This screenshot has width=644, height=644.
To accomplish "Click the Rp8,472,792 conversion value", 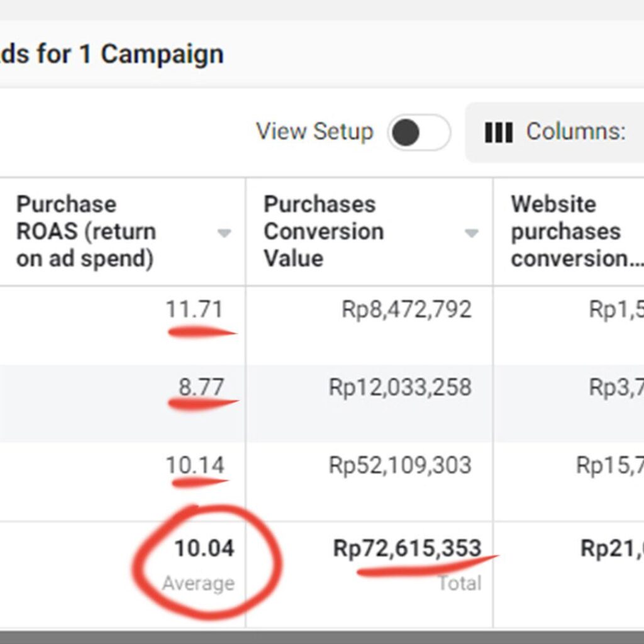I will click(406, 309).
